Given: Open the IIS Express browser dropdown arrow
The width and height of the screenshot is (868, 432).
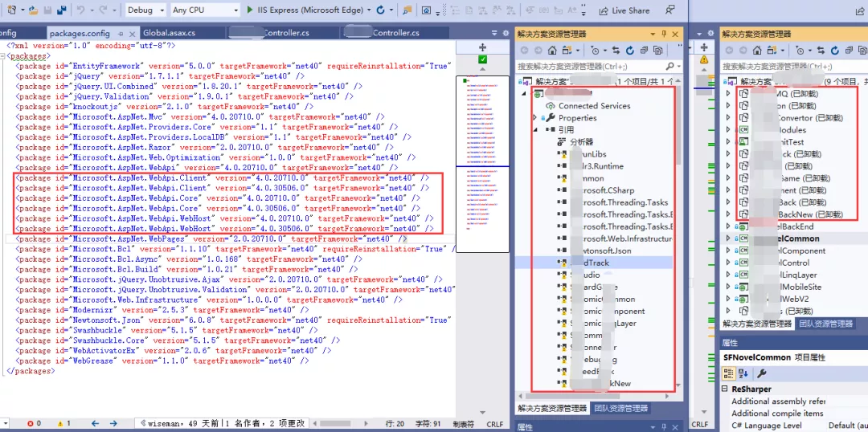Looking at the screenshot, I should coord(369,10).
